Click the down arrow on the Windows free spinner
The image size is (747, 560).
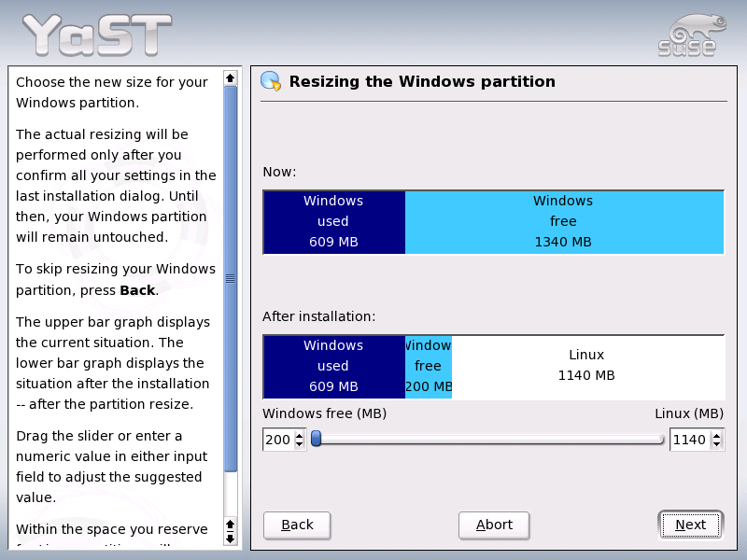pos(297,443)
